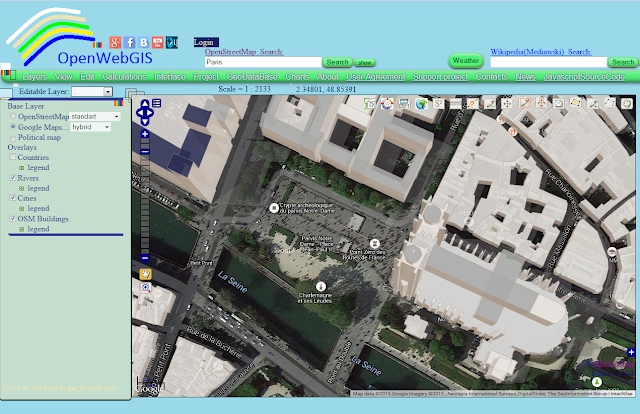The height and width of the screenshot is (414, 640).
Task: Enable the Countries overlay checkbox
Action: 13,157
